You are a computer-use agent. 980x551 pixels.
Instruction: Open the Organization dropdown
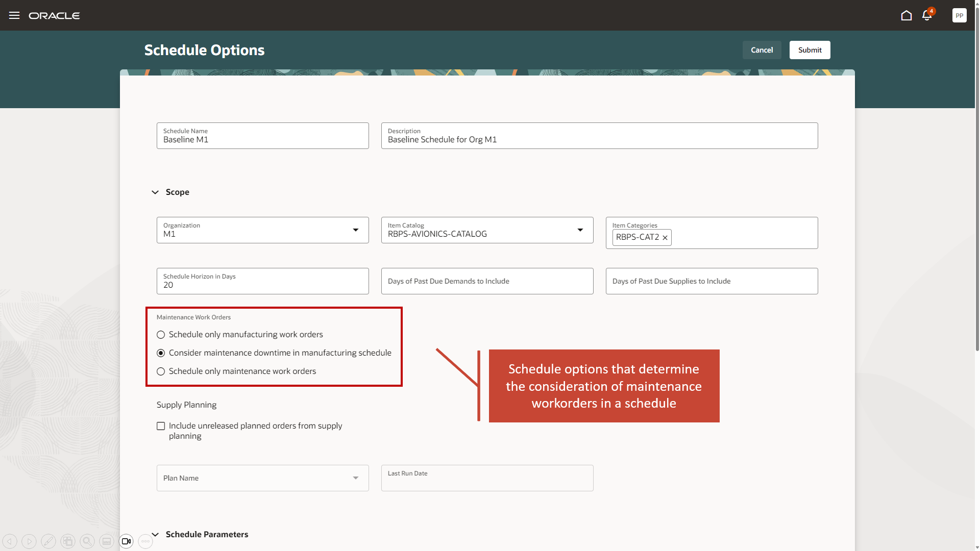point(356,230)
